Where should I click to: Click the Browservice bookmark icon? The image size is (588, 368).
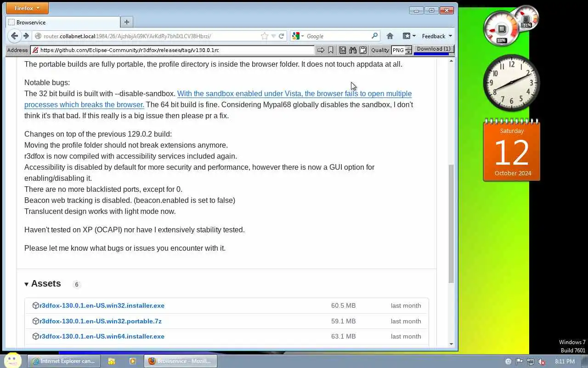tap(331, 50)
